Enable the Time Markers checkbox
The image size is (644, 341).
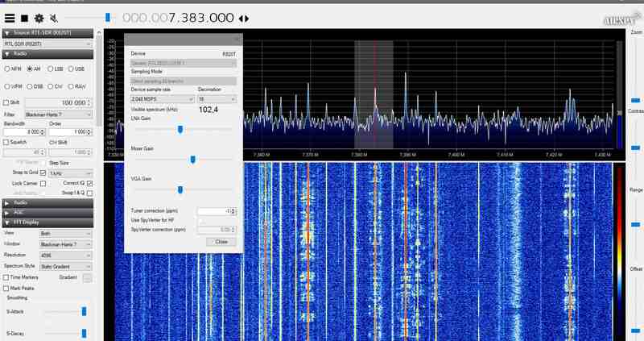6,277
